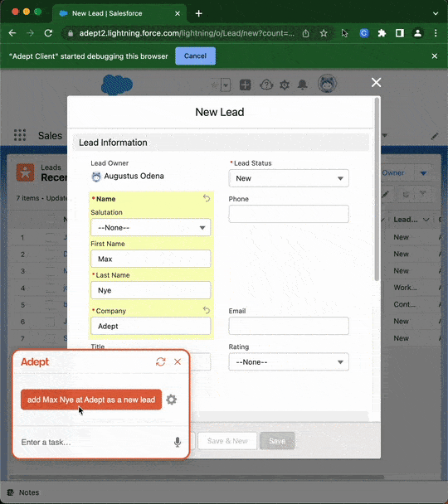Click the Save button
This screenshot has height=504, width=448.
(277, 441)
